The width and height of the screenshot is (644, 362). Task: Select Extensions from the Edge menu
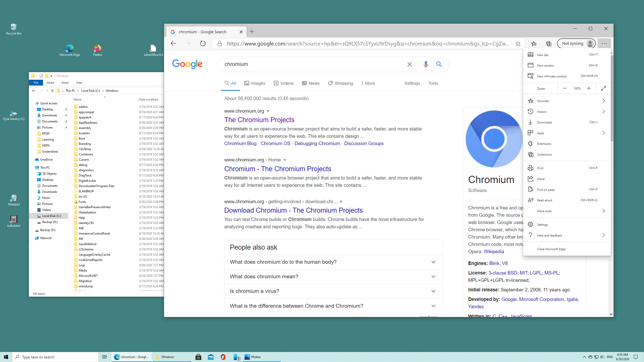pyautogui.click(x=544, y=144)
